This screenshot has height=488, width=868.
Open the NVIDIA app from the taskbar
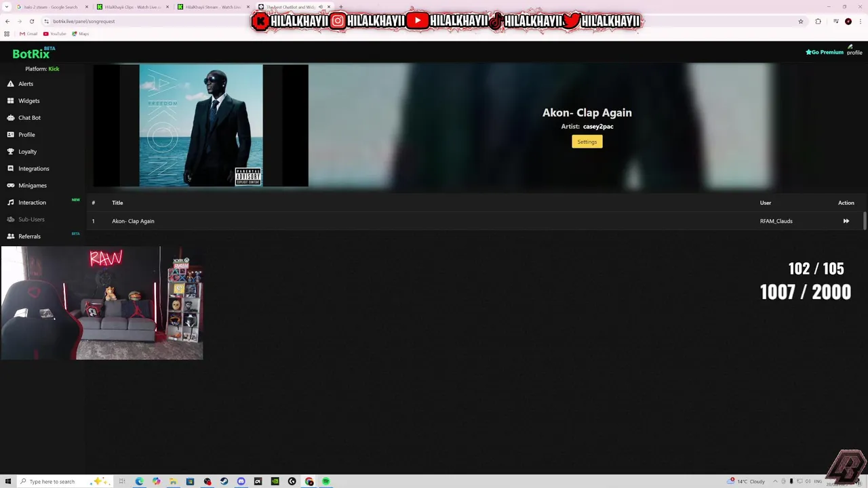coord(275,481)
